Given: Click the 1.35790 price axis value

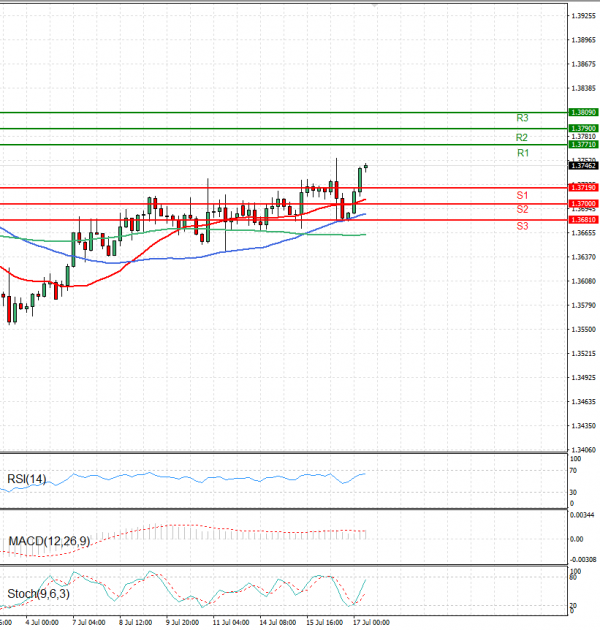Looking at the screenshot, I should pos(584,305).
